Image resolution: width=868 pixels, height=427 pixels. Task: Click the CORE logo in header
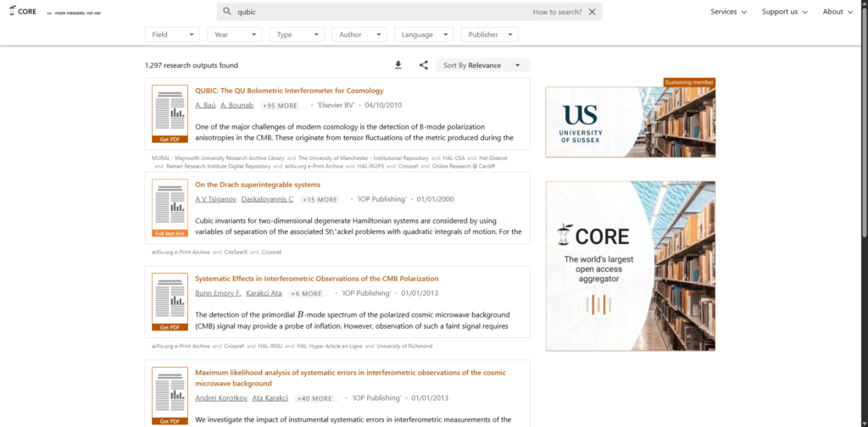(23, 11)
